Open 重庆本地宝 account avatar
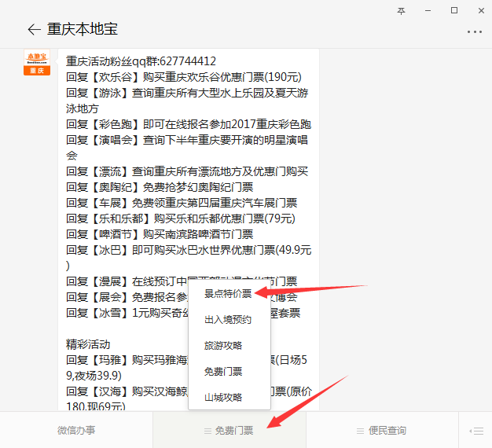Screen dimensions: 492x448 37,62
